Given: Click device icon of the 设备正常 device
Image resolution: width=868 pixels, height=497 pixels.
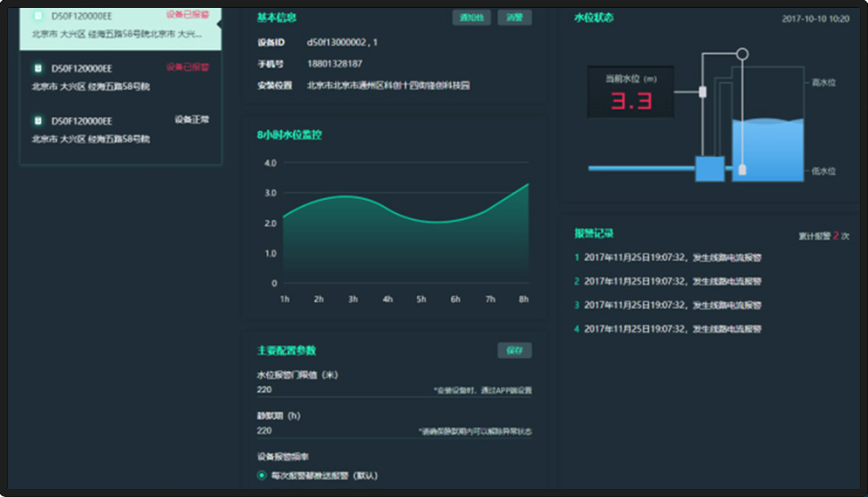Looking at the screenshot, I should click(x=39, y=120).
